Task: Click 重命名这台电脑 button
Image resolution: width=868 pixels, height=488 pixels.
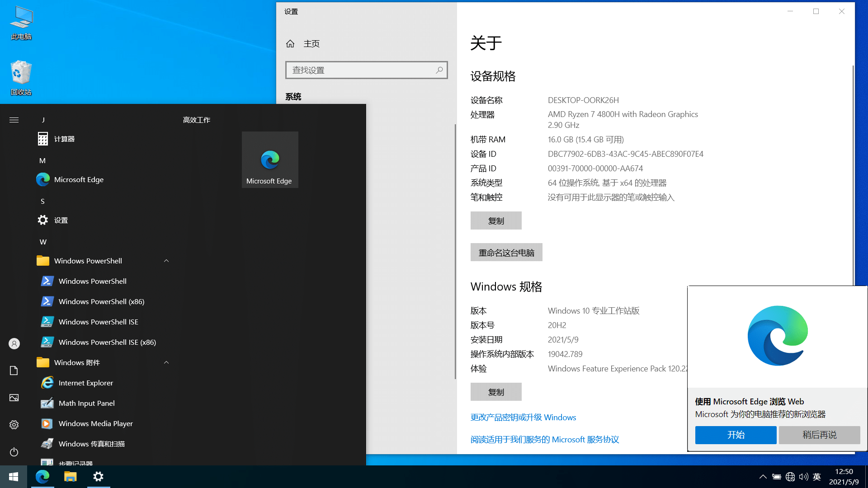Action: 506,252
